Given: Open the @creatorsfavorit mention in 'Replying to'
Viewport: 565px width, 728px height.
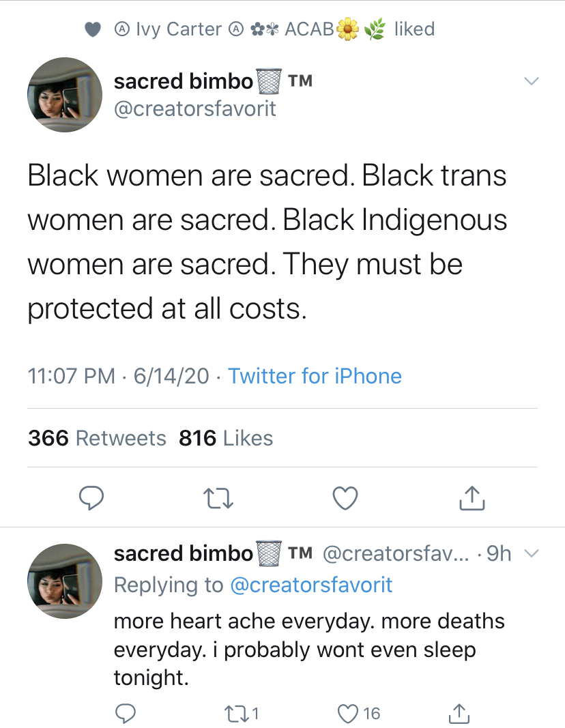Looking at the screenshot, I should (x=311, y=585).
